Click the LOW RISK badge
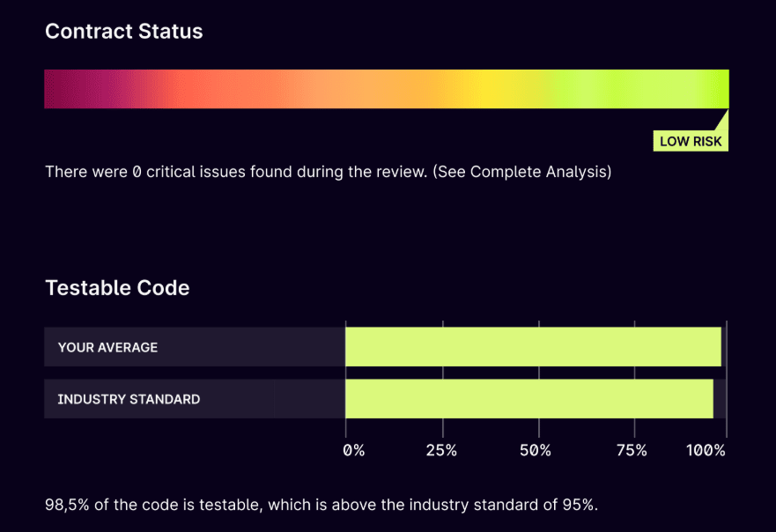Image resolution: width=776 pixels, height=532 pixels. click(x=691, y=141)
